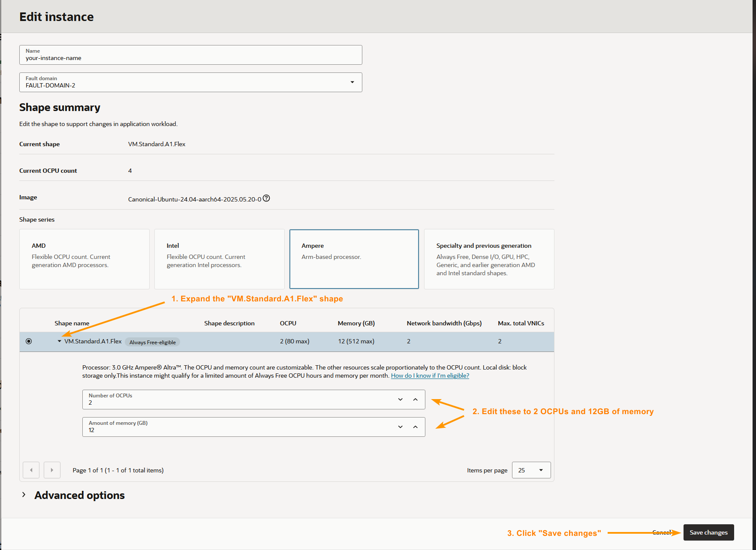Increase the Amount of memory (GB)
The image size is (756, 550).
click(x=415, y=427)
